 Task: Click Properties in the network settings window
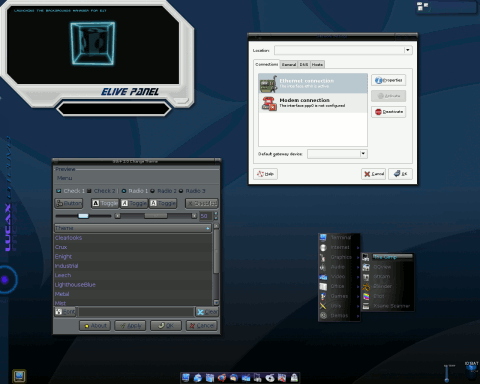388,80
